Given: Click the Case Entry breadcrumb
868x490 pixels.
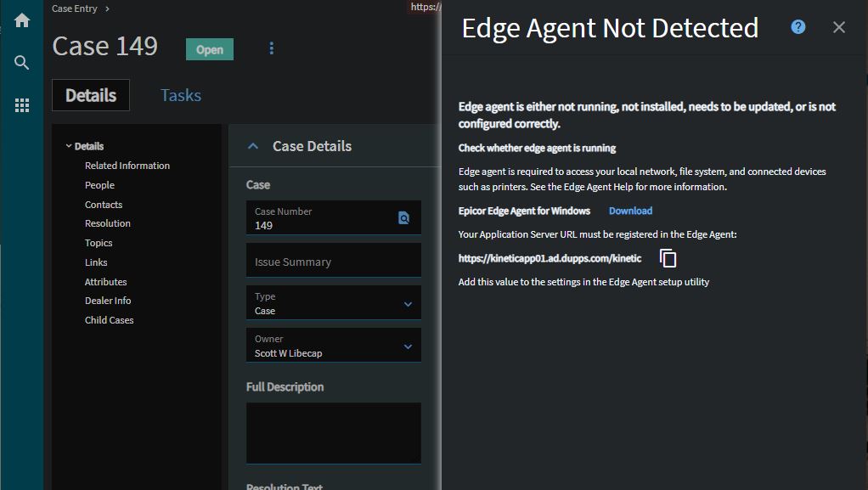Looking at the screenshot, I should pos(75,8).
